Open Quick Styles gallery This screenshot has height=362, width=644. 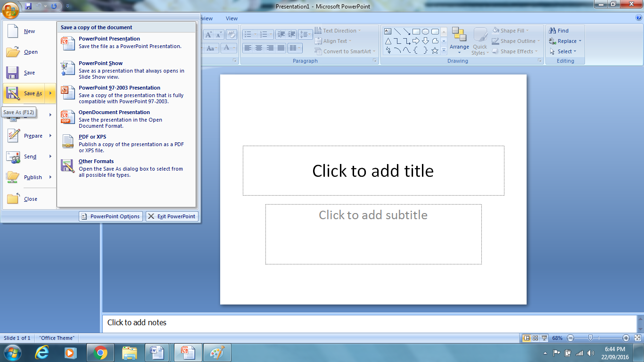[480, 41]
